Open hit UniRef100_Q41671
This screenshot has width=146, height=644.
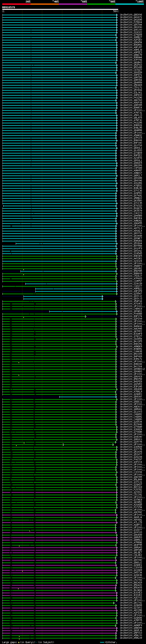pos(131,17)
